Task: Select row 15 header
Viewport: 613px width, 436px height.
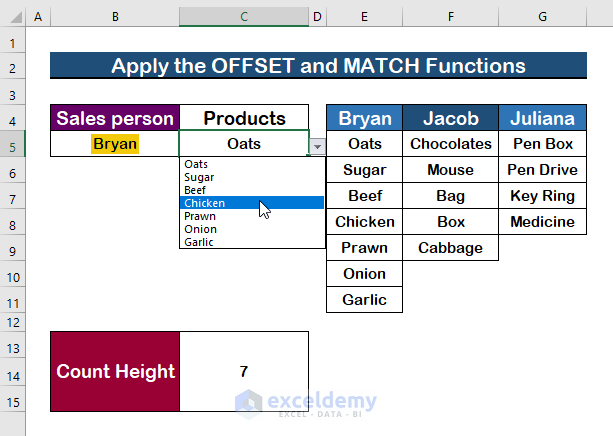Action: (13, 399)
